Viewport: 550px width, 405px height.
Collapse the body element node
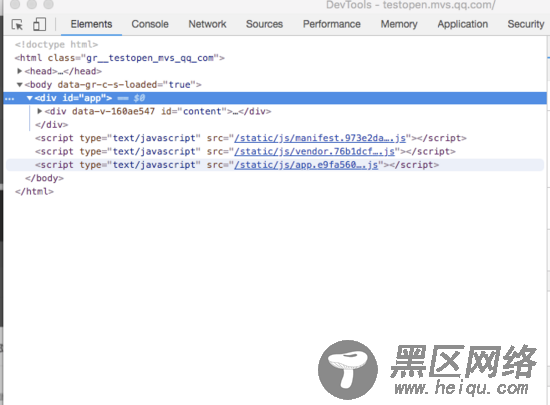pos(20,85)
